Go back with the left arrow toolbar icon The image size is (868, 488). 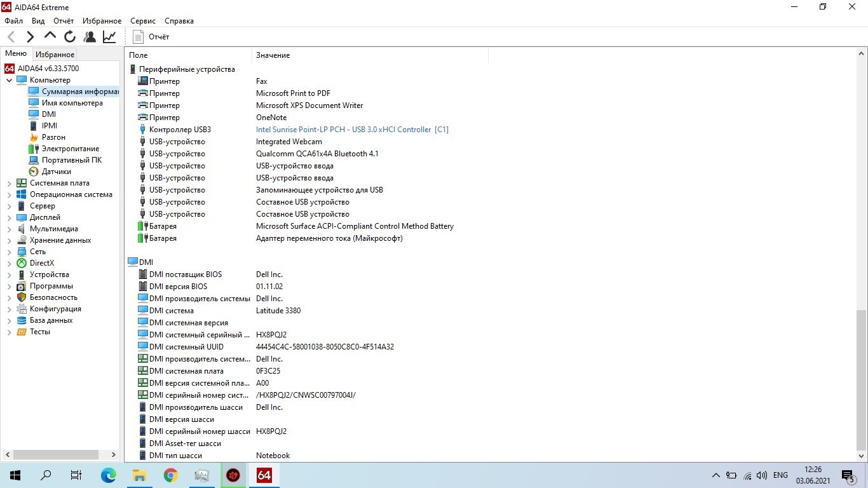[11, 37]
